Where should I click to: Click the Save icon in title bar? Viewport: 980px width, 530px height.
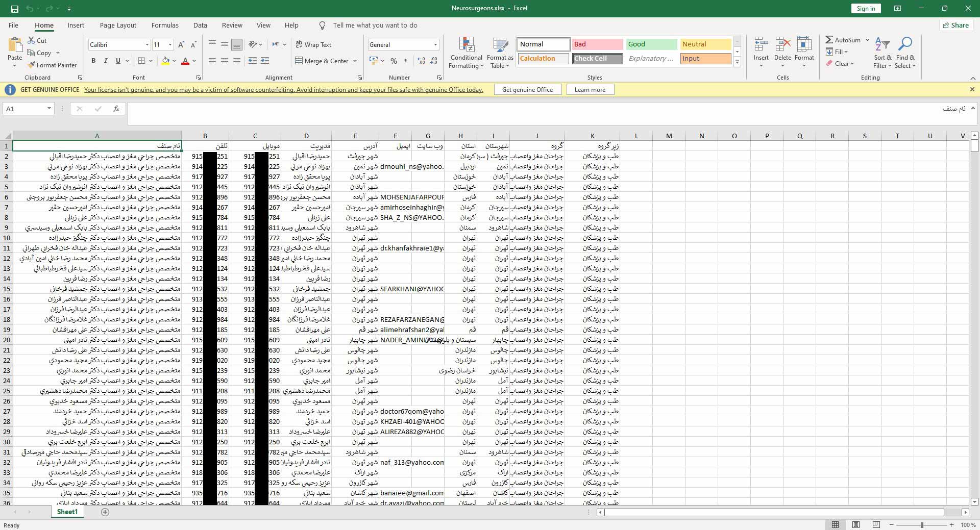pos(15,9)
